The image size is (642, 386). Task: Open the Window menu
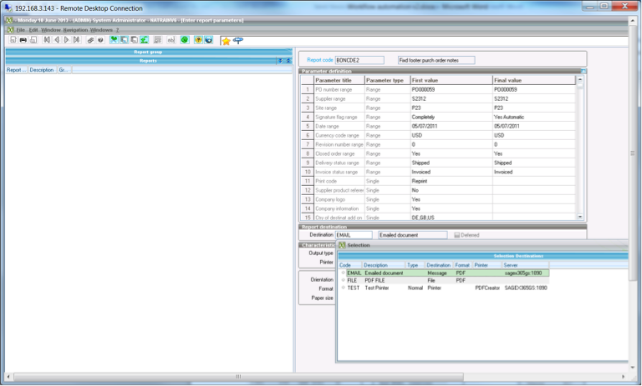[x=51, y=30]
